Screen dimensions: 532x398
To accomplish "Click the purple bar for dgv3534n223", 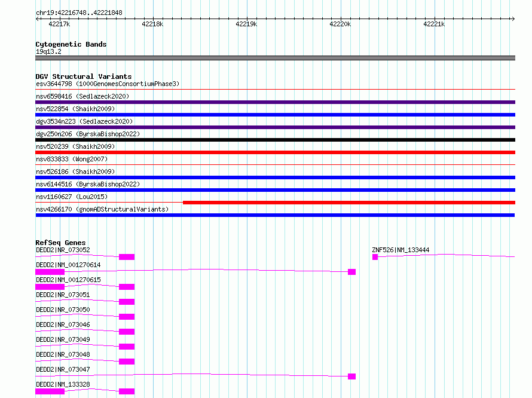I will pyautogui.click(x=275, y=127).
